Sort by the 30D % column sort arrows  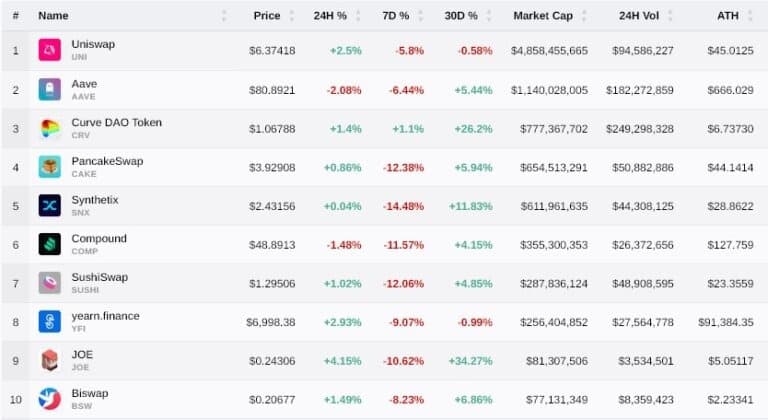tap(489, 16)
